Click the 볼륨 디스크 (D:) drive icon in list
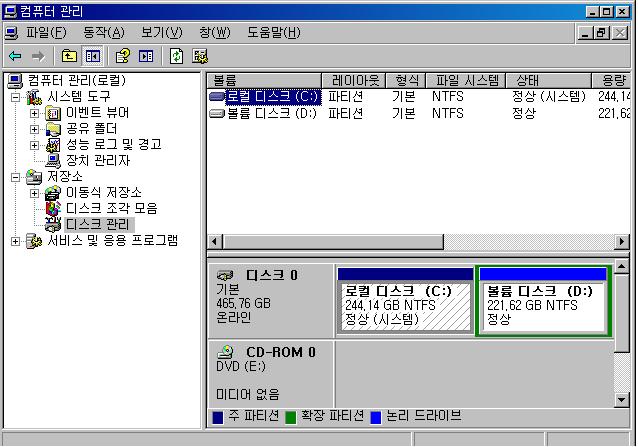Viewport: 638px width, 447px height. pos(216,113)
